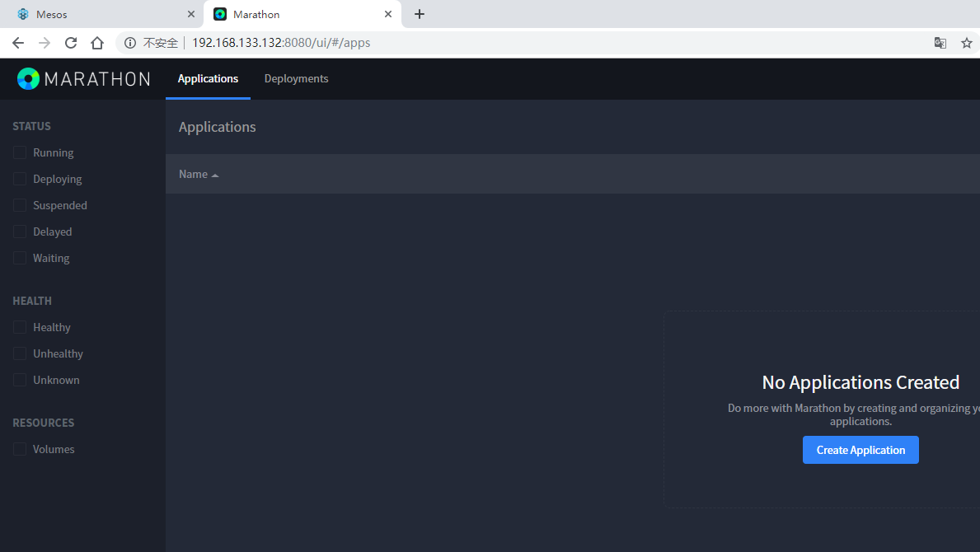
Task: Select the Unhealthy health filter
Action: click(x=20, y=354)
